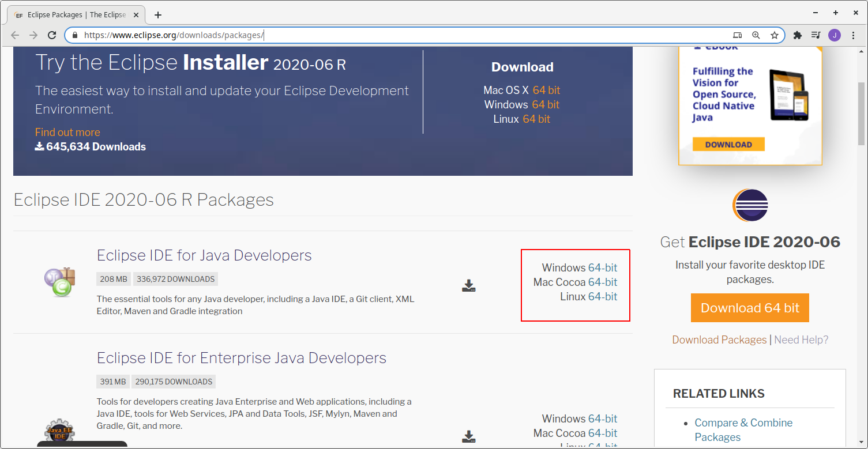The width and height of the screenshot is (868, 449).
Task: Open the Find out more link
Action: point(67,132)
